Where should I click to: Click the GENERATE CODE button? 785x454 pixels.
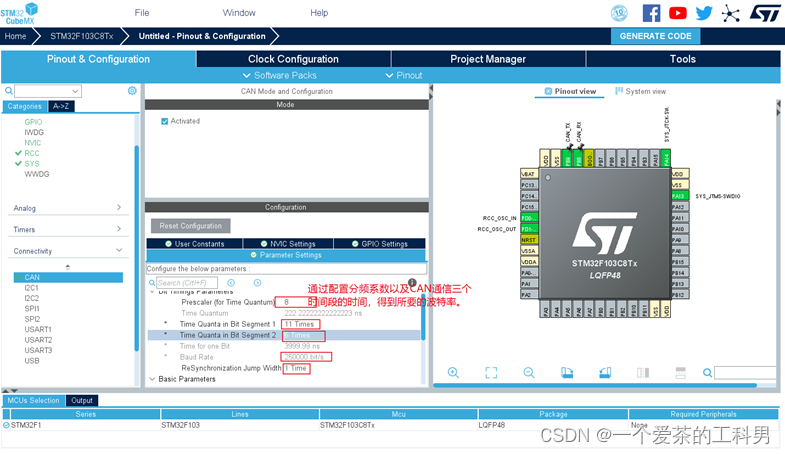(655, 36)
